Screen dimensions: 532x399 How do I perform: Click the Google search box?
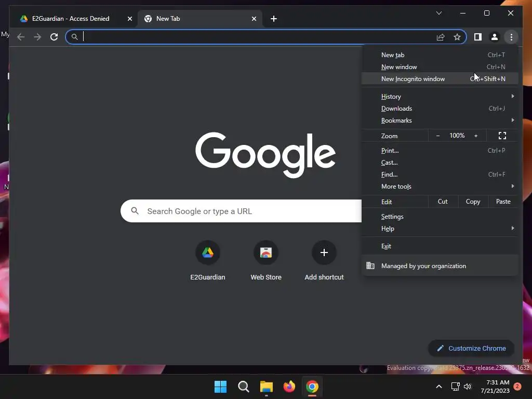(x=241, y=211)
